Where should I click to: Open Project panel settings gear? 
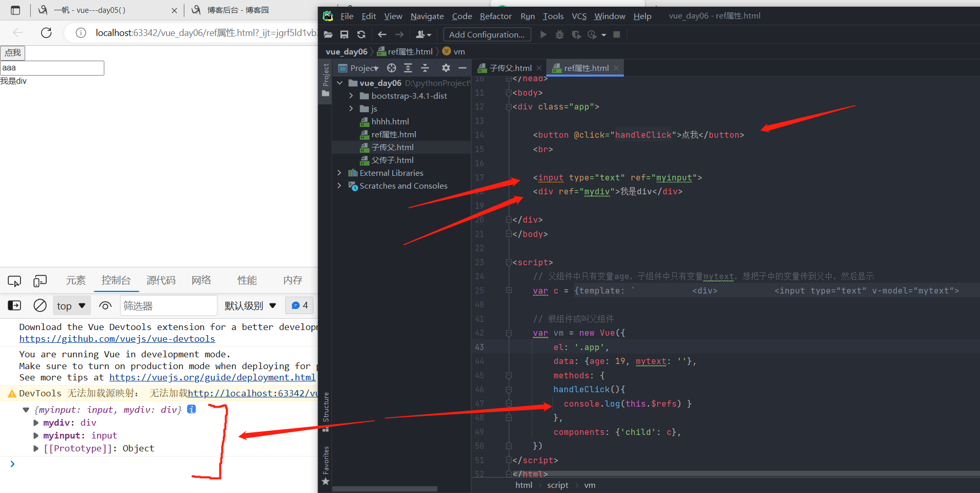click(446, 68)
